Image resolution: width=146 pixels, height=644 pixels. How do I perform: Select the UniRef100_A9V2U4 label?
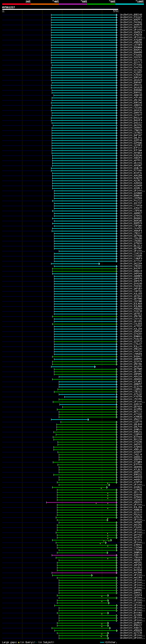click(131, 377)
